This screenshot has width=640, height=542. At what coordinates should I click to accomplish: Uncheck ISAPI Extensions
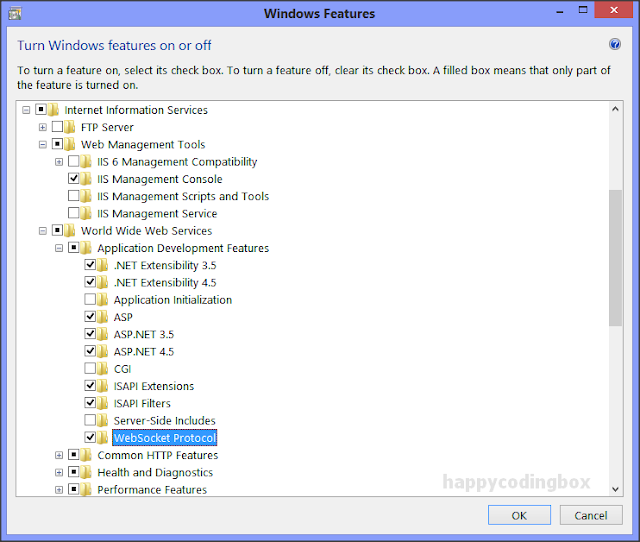[90, 385]
